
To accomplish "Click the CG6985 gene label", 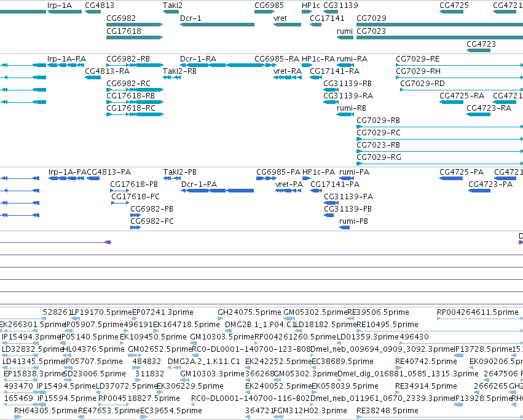I will tap(269, 6).
